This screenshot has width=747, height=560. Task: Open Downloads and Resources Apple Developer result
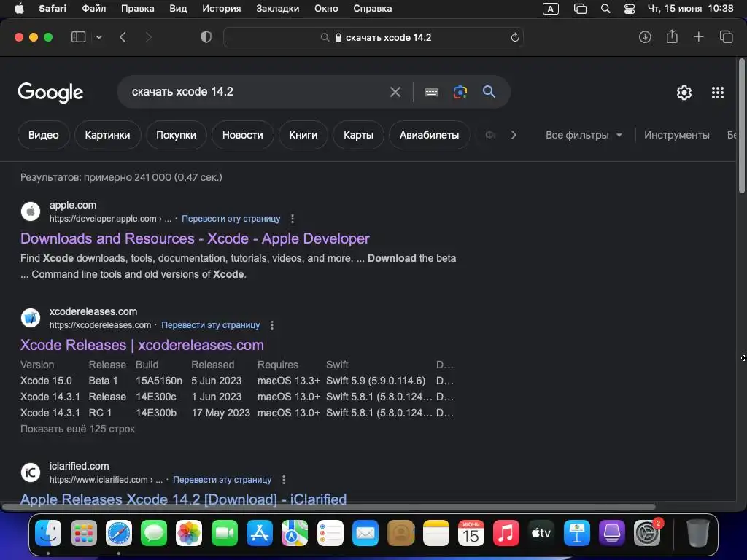195,238
